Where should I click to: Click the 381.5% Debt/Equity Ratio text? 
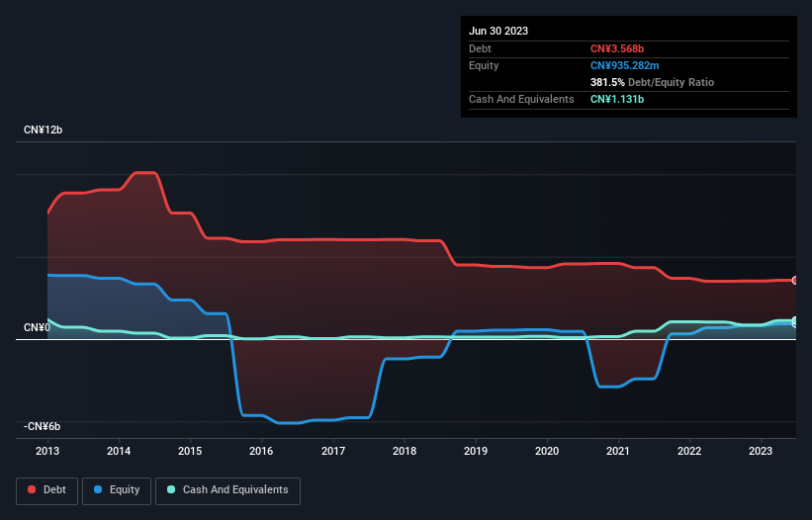click(x=652, y=82)
